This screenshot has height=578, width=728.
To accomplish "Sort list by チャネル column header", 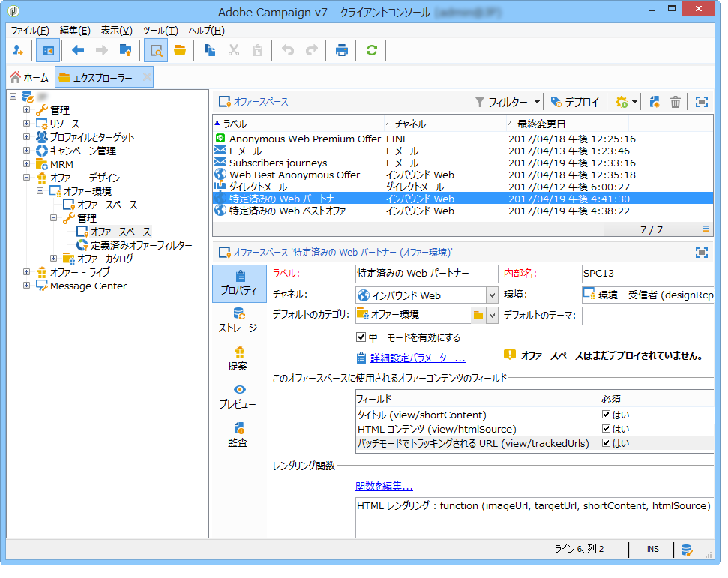I will (x=445, y=124).
